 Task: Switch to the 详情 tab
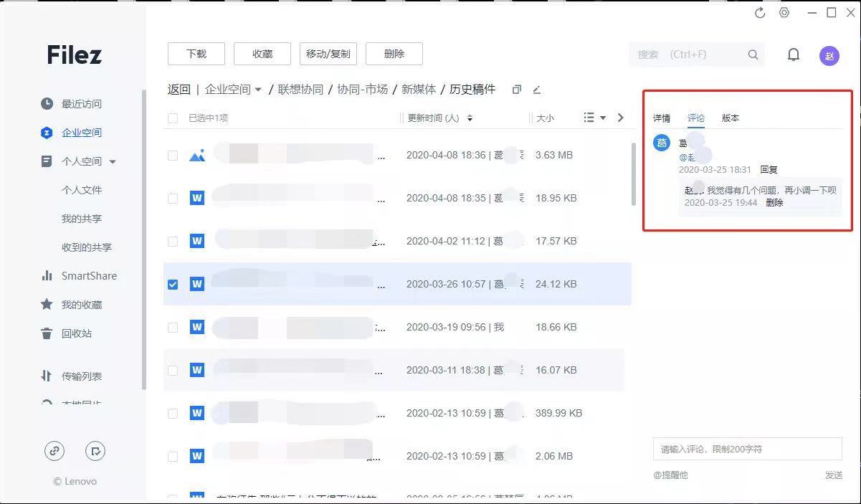click(x=661, y=118)
